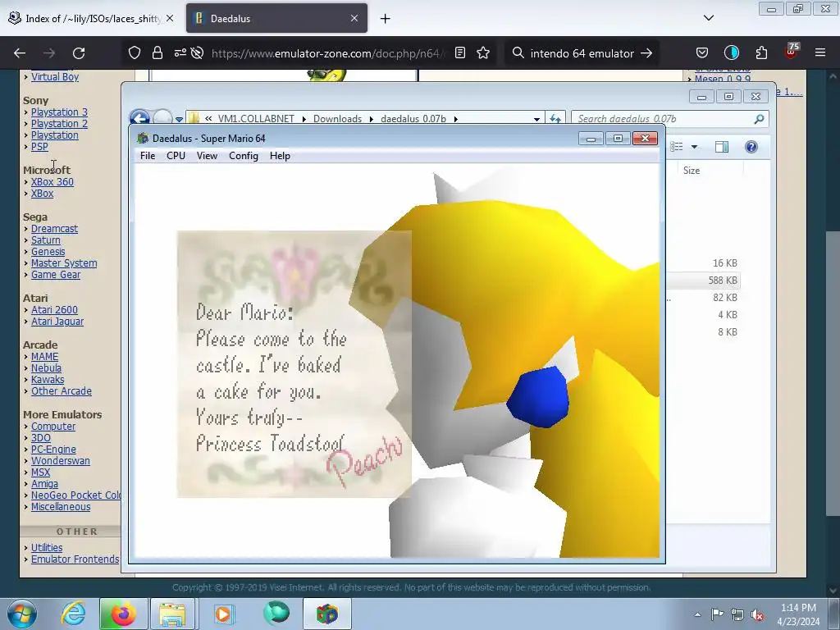This screenshot has height=630, width=840.
Task: Click the Firefox search box
Action: tap(582, 53)
